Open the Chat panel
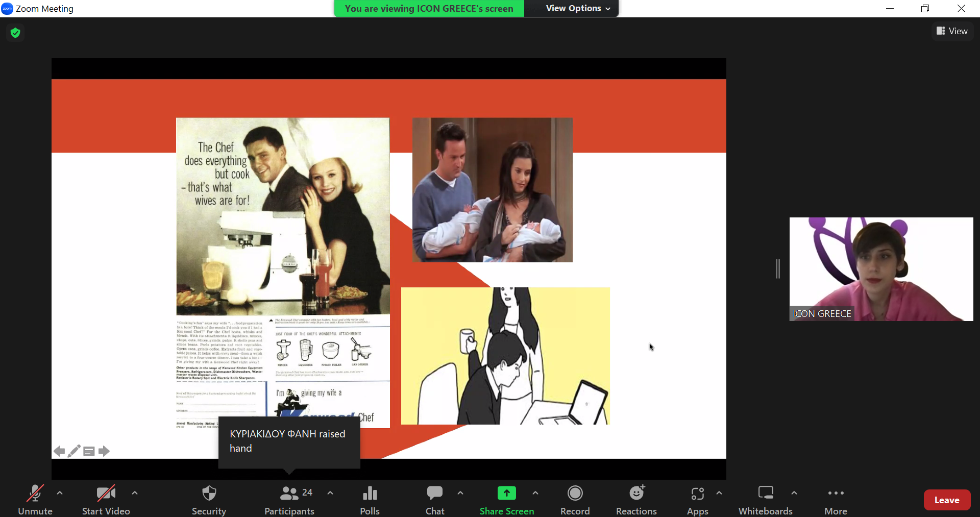 coord(435,500)
